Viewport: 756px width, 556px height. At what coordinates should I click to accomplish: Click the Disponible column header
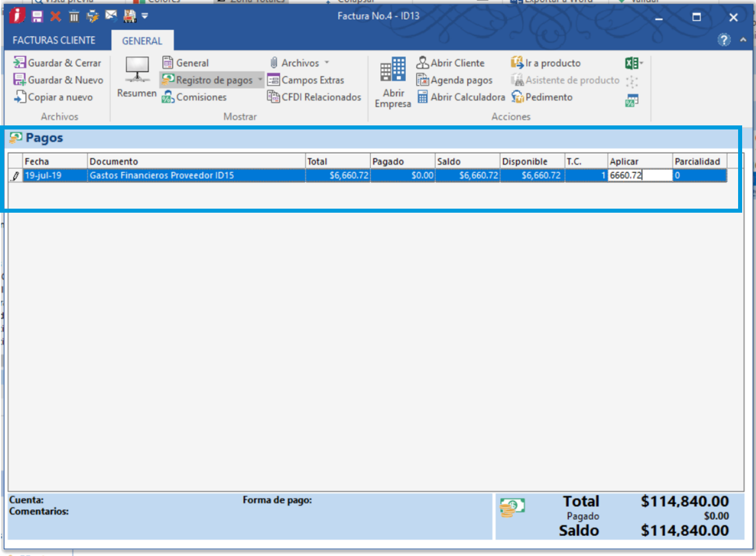pos(532,161)
